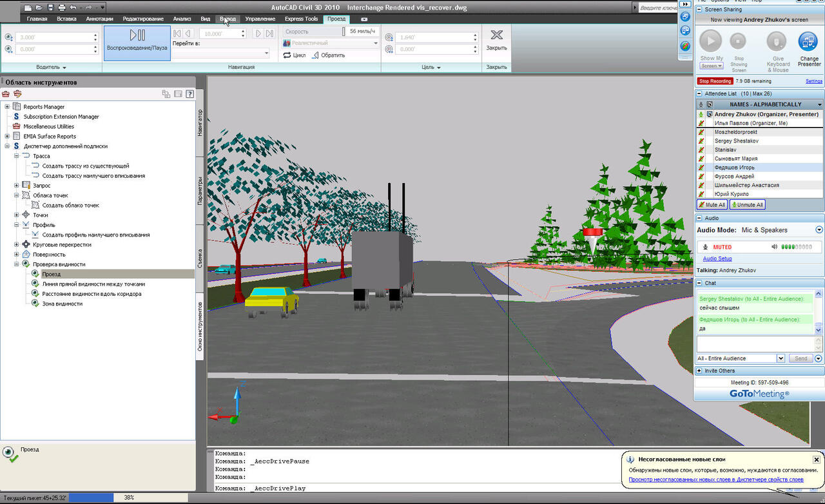
Task: Toggle mute for Юрий Курило attendee
Action: (x=701, y=194)
